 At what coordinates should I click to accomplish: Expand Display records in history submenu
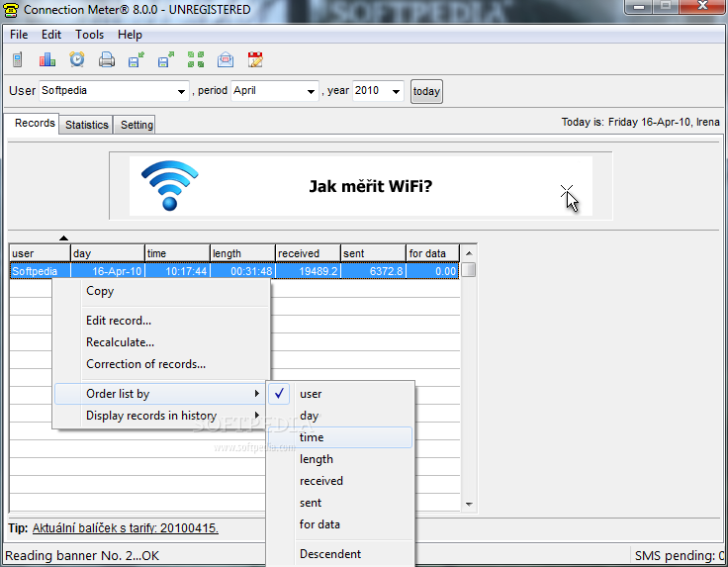(161, 416)
